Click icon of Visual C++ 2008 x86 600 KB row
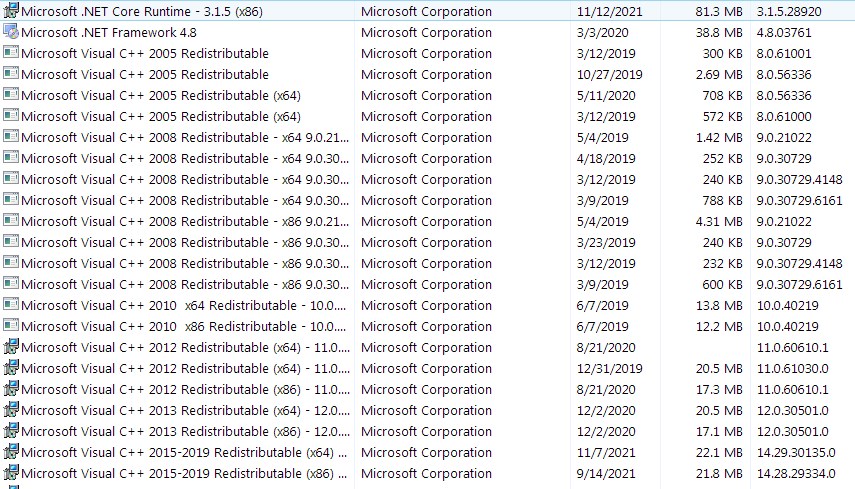855x489 pixels. [x=11, y=283]
